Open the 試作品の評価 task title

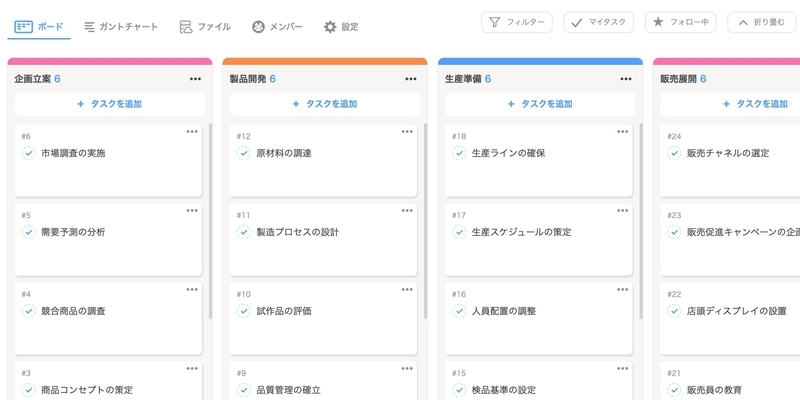(x=284, y=311)
